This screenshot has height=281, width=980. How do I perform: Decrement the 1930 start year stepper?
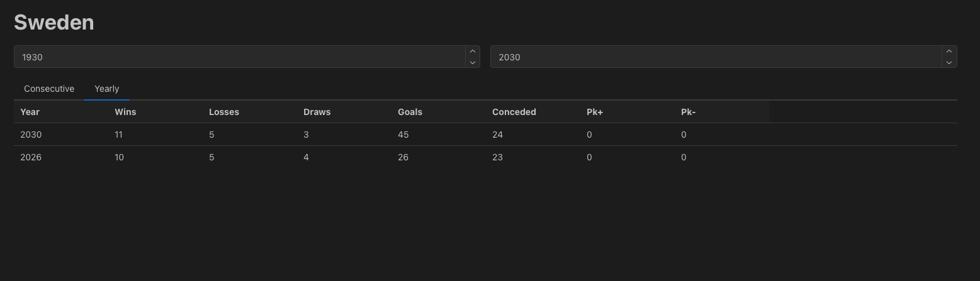point(472,62)
